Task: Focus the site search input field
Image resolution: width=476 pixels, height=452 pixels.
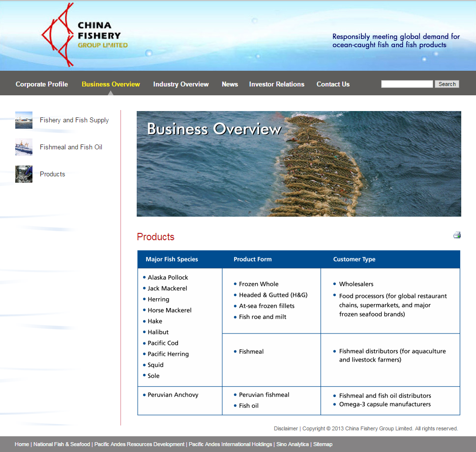Action: 407,84
